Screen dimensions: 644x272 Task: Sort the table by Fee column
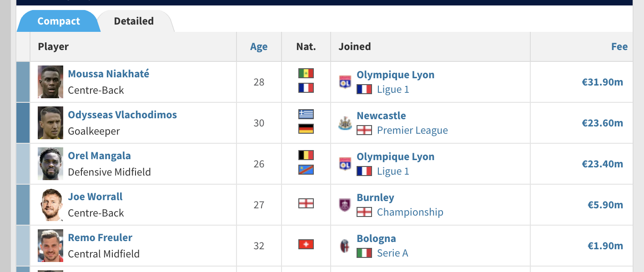click(619, 46)
